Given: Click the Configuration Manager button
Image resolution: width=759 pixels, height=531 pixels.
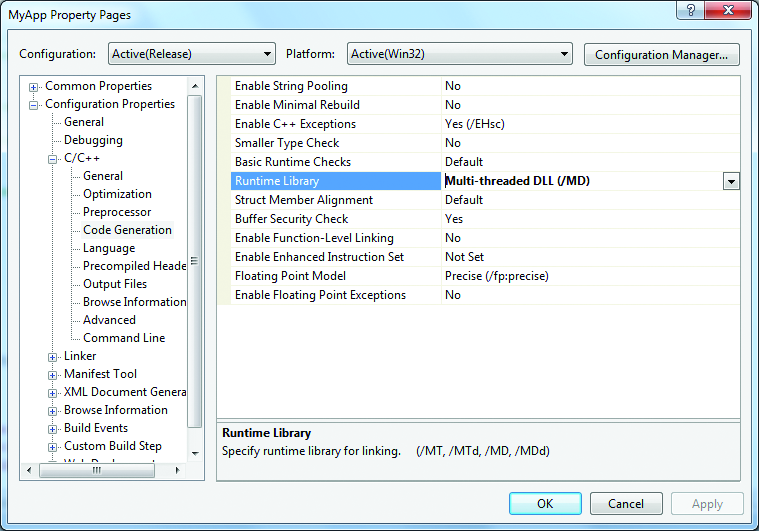Looking at the screenshot, I should click(x=661, y=54).
